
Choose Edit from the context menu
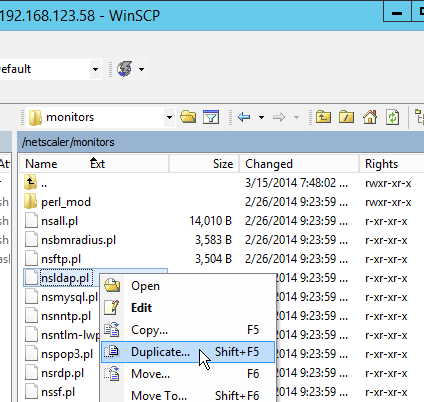188,307
